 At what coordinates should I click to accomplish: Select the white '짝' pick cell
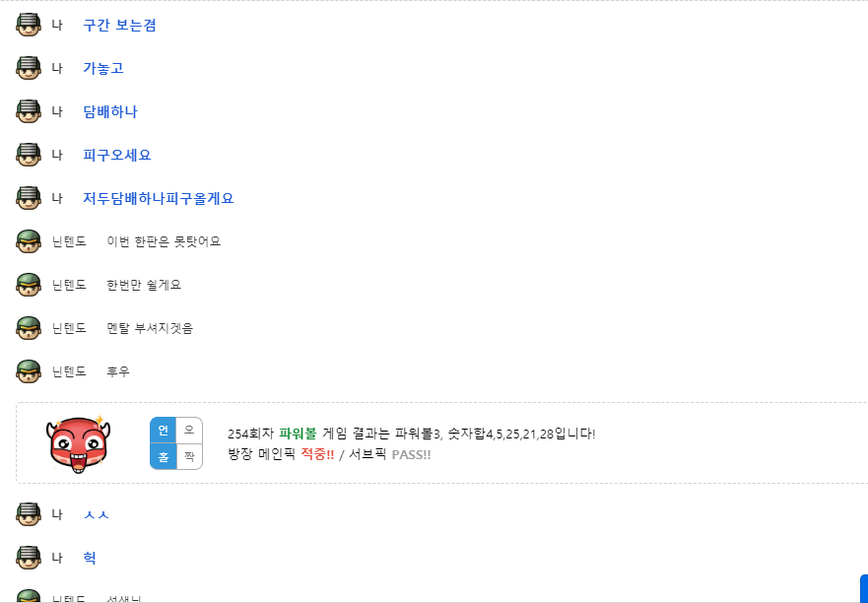pos(189,457)
